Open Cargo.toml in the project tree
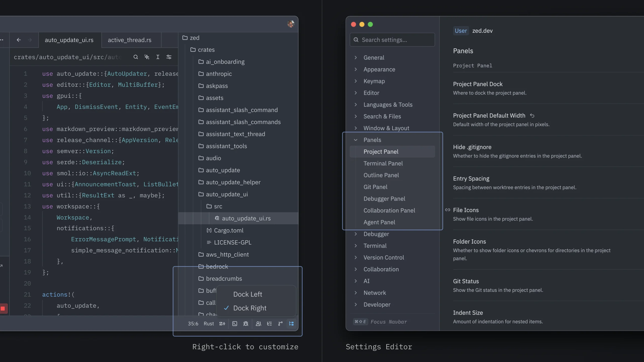 pos(228,230)
